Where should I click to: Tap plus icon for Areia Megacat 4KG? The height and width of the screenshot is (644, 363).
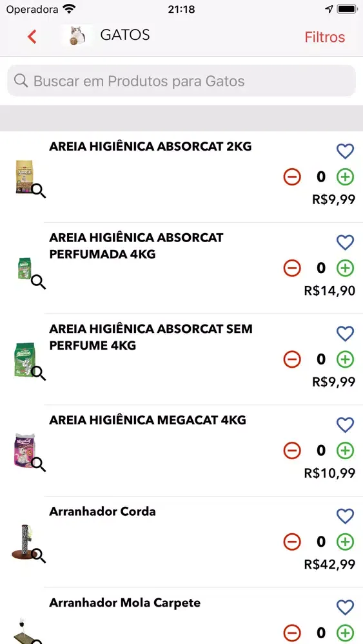pyautogui.click(x=345, y=451)
